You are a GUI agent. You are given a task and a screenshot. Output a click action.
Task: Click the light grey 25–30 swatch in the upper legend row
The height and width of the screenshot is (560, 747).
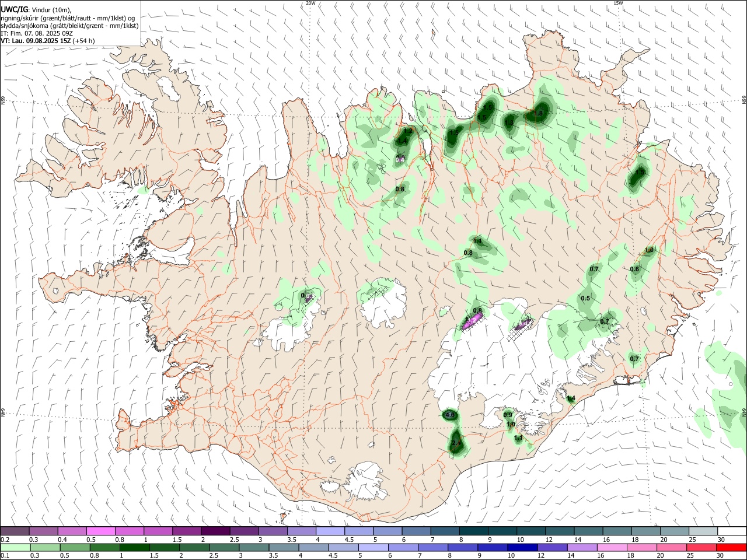point(704,531)
